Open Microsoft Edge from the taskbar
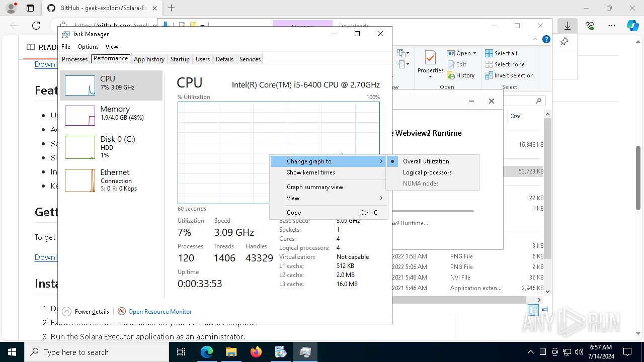The width and height of the screenshot is (644, 362). coord(207,352)
